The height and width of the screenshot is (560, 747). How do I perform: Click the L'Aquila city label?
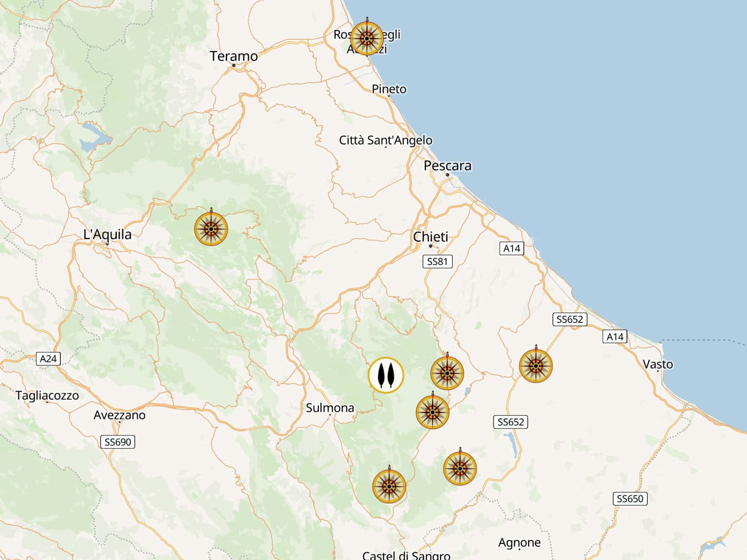[107, 234]
